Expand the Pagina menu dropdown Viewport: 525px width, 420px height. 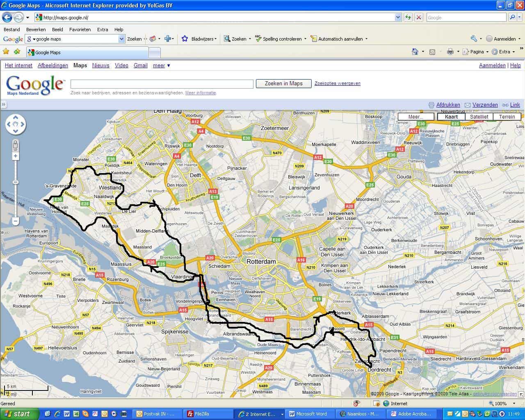[x=487, y=52]
